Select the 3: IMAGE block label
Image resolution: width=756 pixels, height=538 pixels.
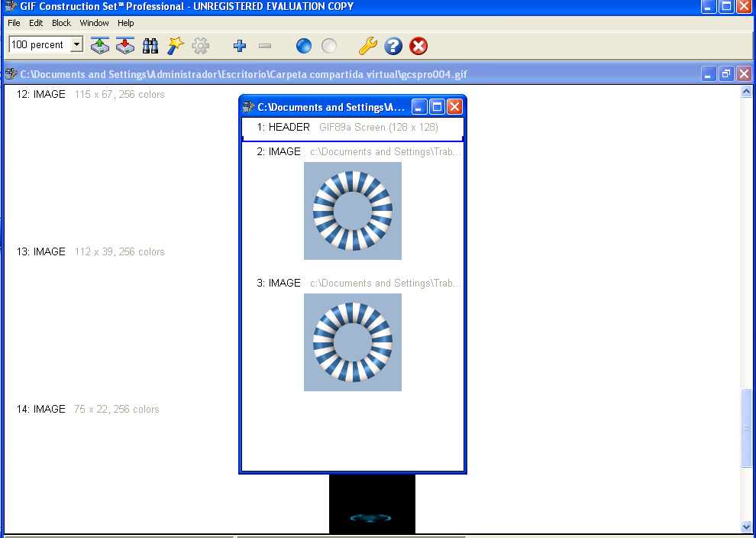[x=279, y=283]
